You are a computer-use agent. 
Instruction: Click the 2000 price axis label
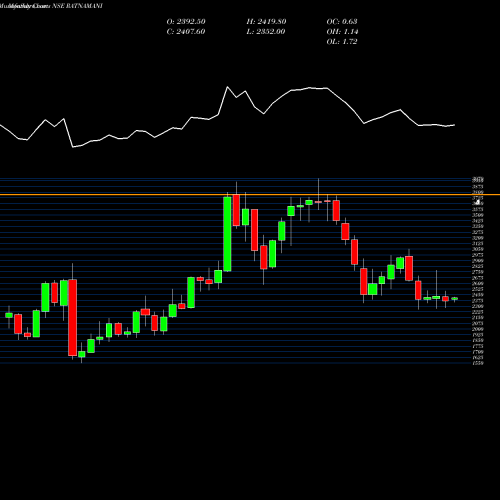[478, 329]
